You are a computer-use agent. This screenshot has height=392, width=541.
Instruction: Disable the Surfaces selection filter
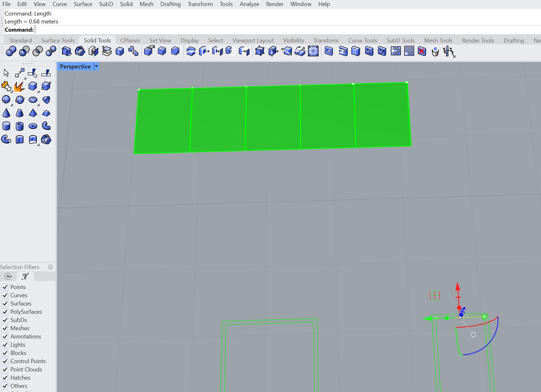5,304
